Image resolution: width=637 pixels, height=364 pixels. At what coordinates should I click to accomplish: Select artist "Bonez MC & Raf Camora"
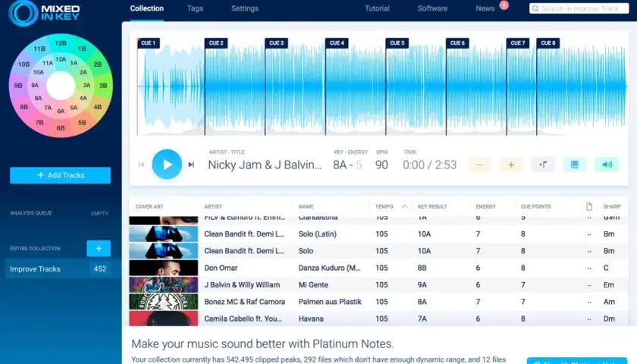tap(244, 302)
